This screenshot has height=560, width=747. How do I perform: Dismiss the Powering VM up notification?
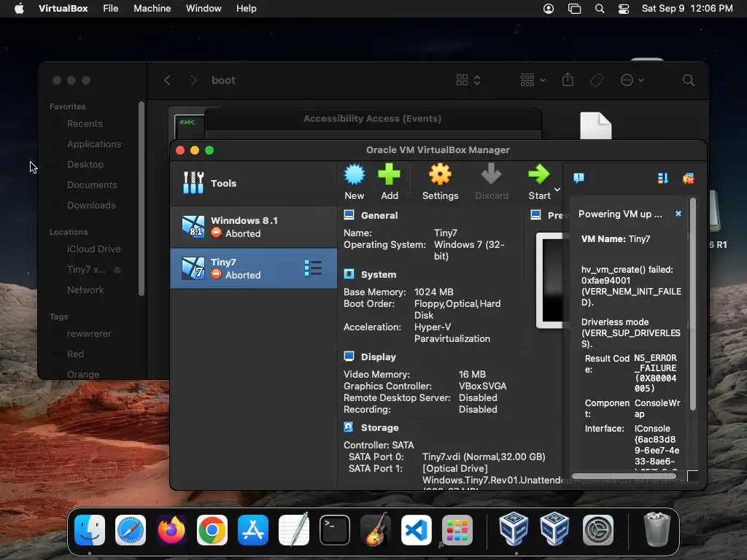click(x=678, y=214)
